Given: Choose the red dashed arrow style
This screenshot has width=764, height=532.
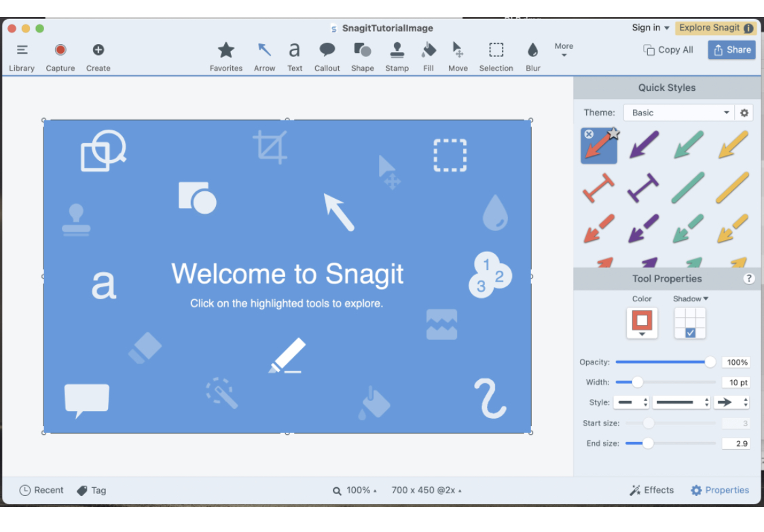Looking at the screenshot, I should [599, 229].
